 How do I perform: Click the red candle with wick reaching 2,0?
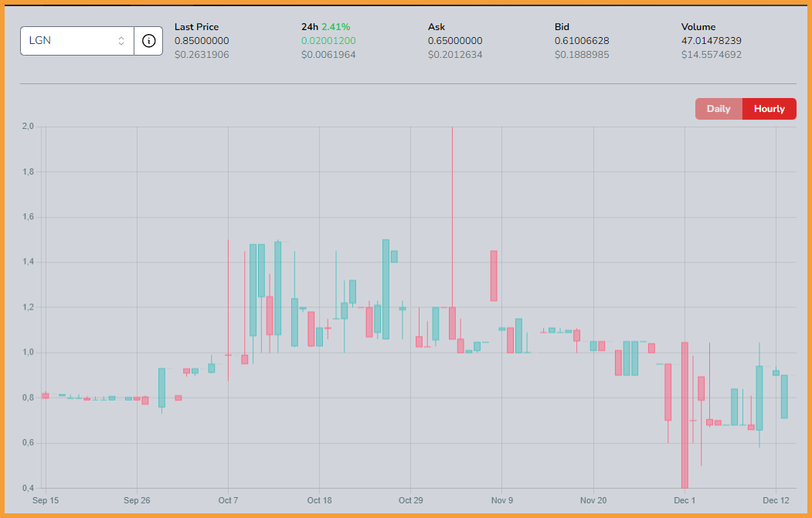click(452, 323)
